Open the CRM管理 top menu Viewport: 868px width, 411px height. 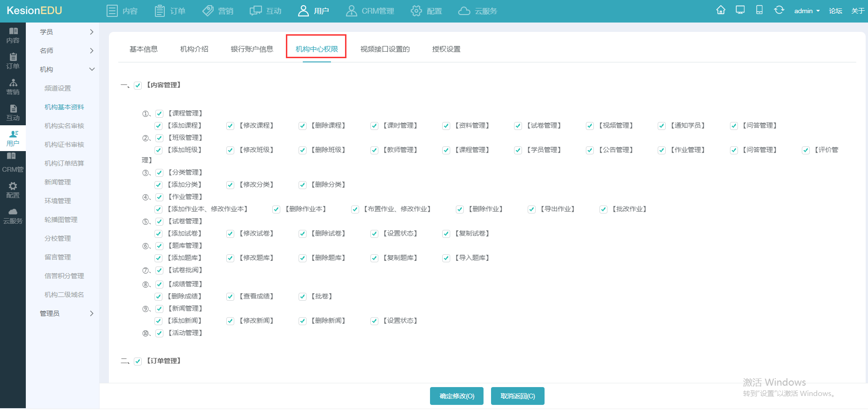(x=370, y=11)
